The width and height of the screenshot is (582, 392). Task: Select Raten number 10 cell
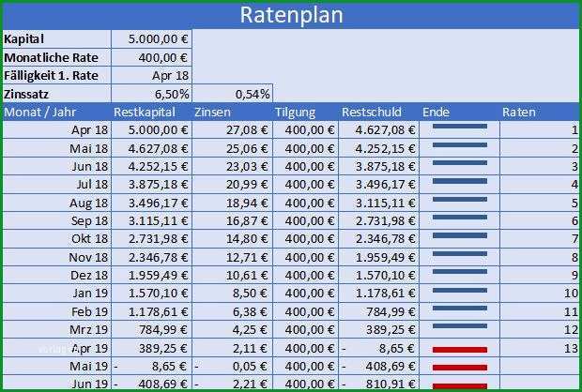click(540, 294)
